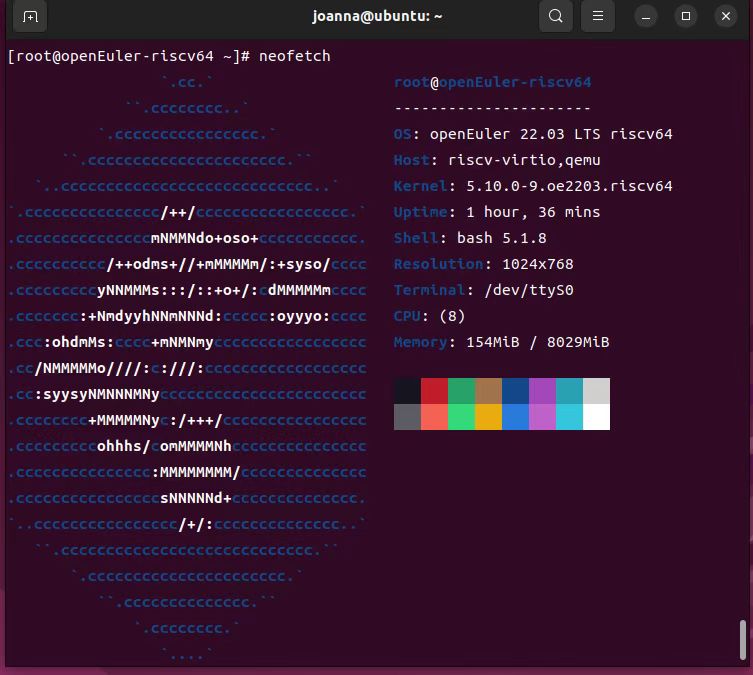Click the Terminal value /dev/ttyS0

pos(528,290)
